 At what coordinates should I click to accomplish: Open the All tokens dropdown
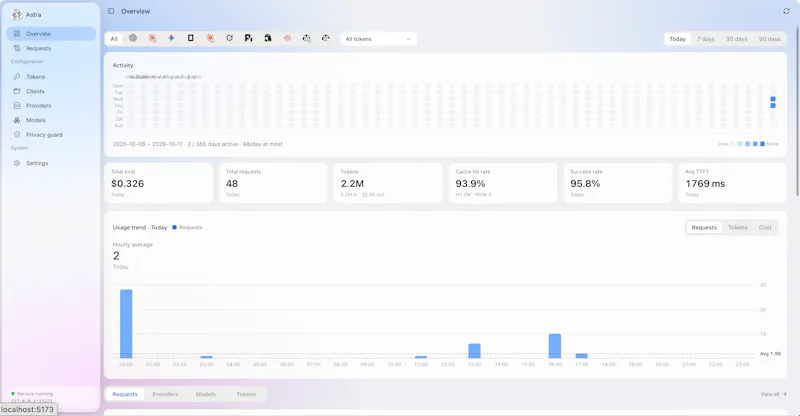point(378,39)
